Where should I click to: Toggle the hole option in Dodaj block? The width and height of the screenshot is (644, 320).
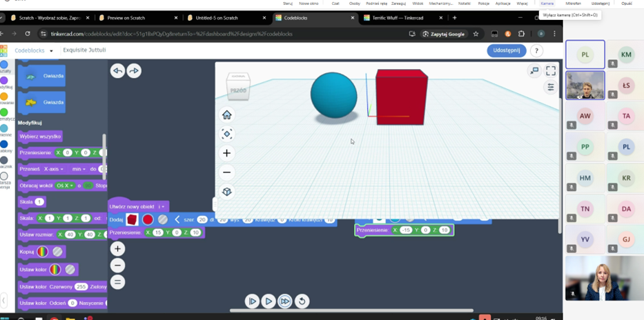click(x=163, y=219)
